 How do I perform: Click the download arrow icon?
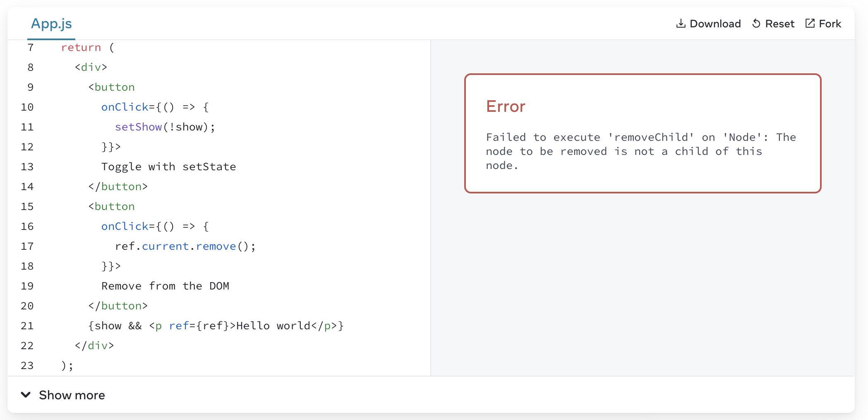[681, 24]
